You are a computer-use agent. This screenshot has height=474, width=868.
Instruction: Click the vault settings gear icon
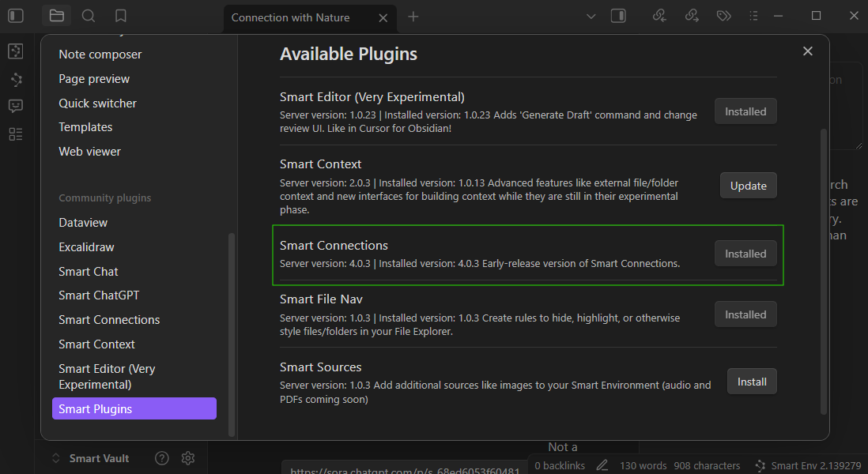187,458
